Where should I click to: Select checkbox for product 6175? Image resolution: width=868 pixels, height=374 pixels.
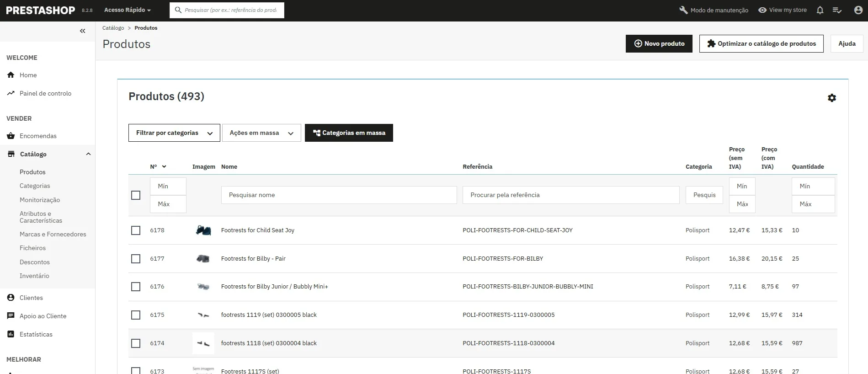click(136, 315)
